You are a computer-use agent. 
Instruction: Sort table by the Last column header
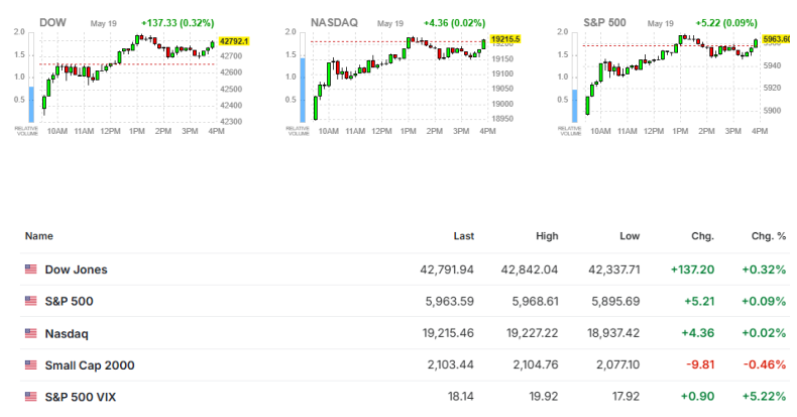(x=464, y=236)
